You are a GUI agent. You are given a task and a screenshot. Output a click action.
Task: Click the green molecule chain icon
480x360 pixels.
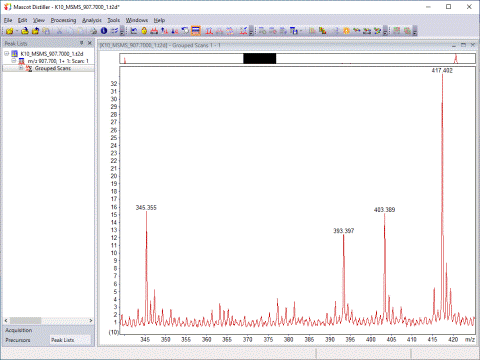pyautogui.click(x=357, y=31)
